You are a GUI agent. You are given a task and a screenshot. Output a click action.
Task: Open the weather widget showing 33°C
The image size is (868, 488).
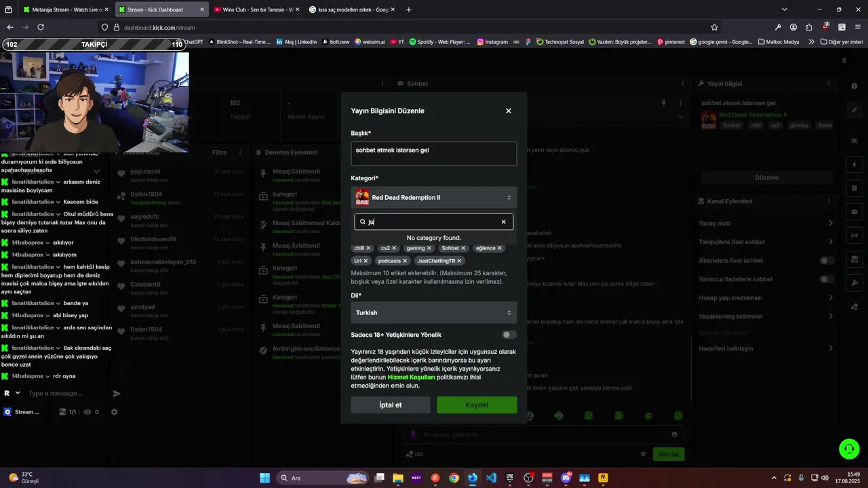click(x=22, y=478)
